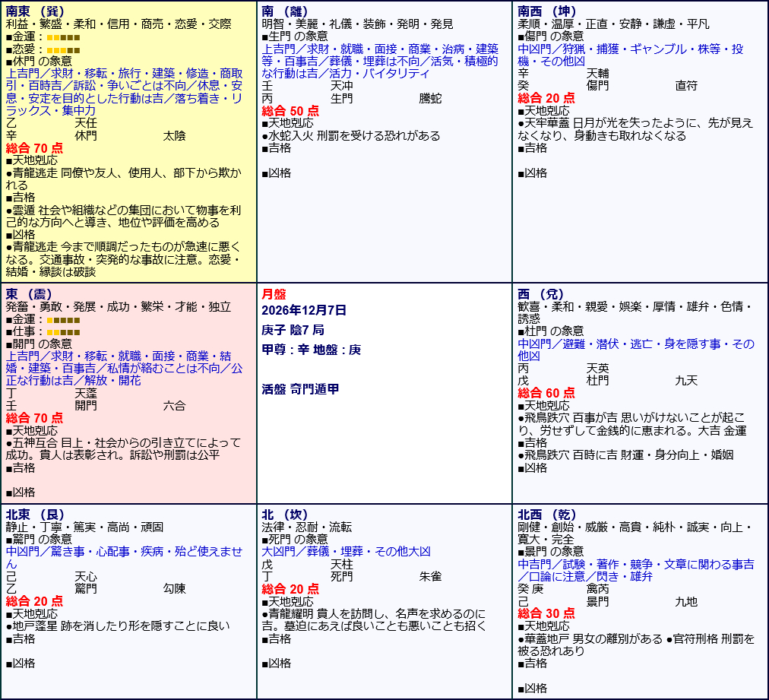Click the 総合 20 点 score in 北 cell
This screenshot has height=700, width=769.
(290, 588)
